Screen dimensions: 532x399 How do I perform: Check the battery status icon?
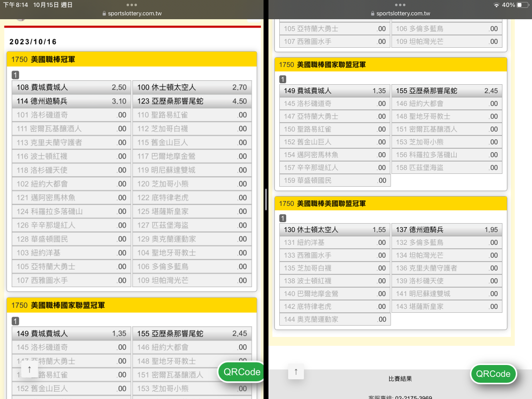pyautogui.click(x=523, y=5)
